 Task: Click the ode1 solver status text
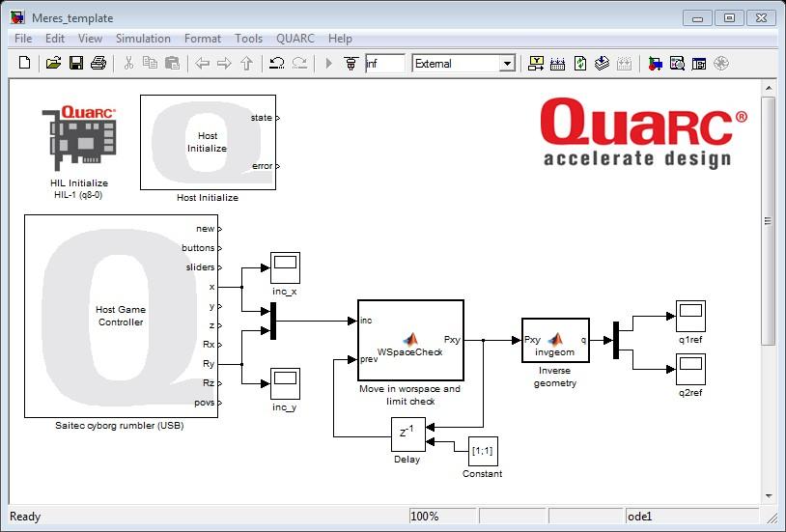[x=640, y=517]
